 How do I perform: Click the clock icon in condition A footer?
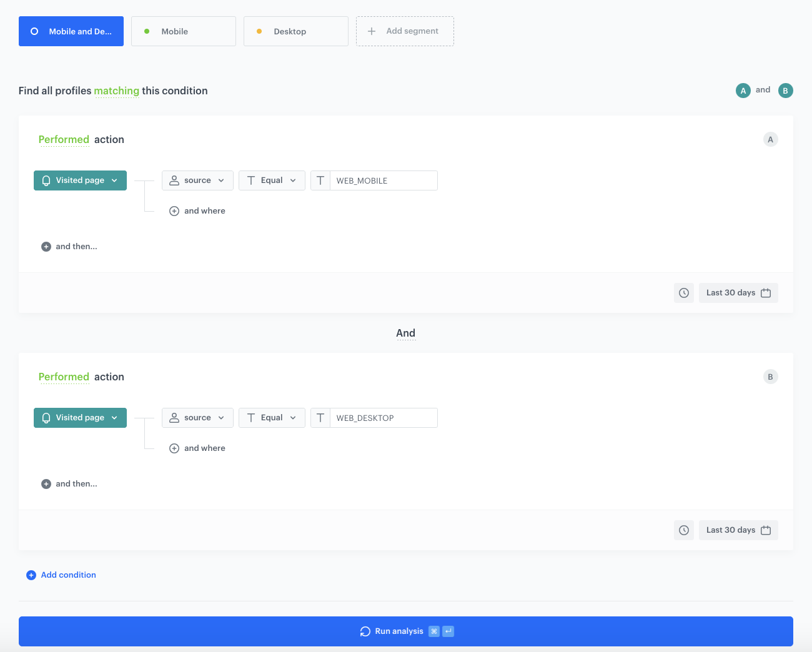coord(684,293)
